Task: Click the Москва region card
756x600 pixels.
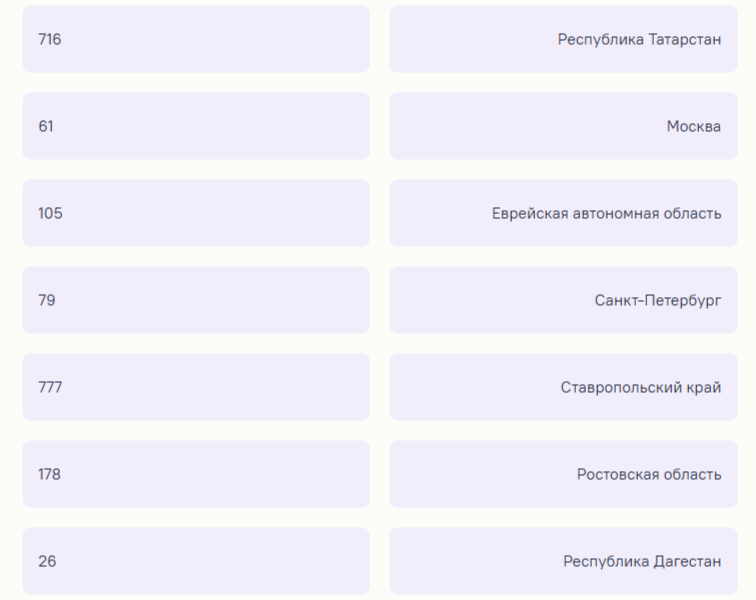Action: coord(563,126)
